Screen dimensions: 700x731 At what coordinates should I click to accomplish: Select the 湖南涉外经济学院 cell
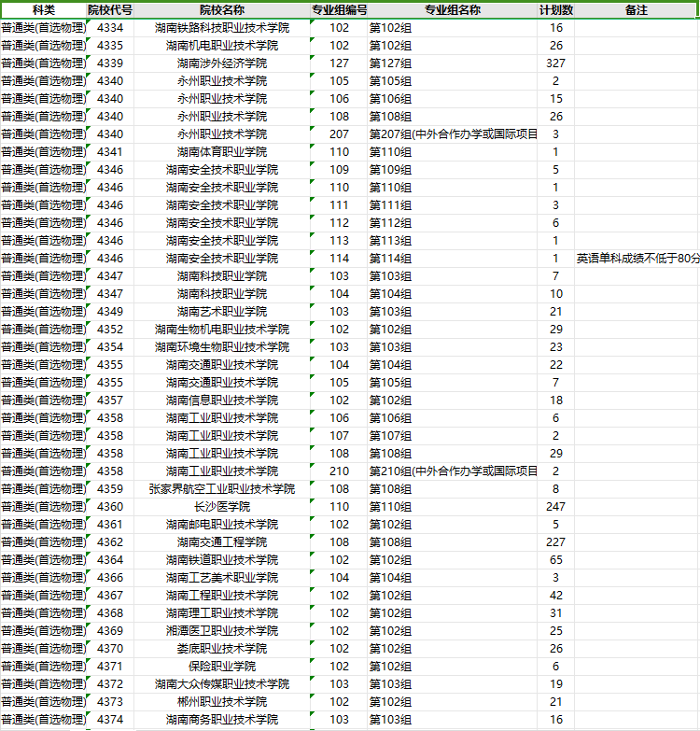pyautogui.click(x=221, y=63)
